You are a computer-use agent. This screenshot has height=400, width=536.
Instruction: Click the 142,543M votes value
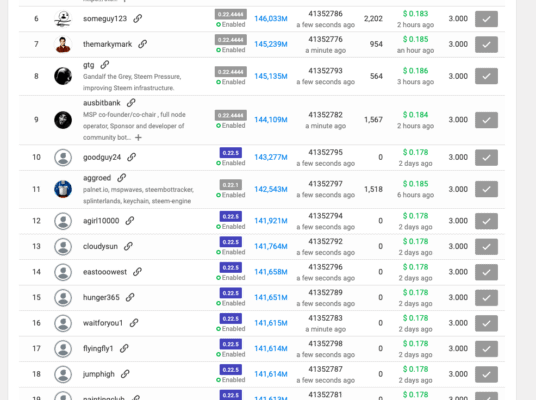coord(271,189)
